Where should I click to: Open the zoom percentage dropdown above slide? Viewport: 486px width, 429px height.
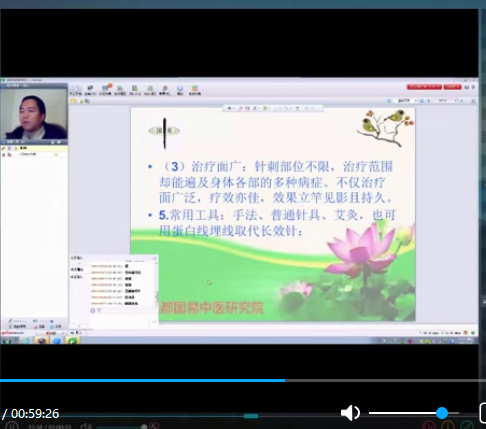447,101
